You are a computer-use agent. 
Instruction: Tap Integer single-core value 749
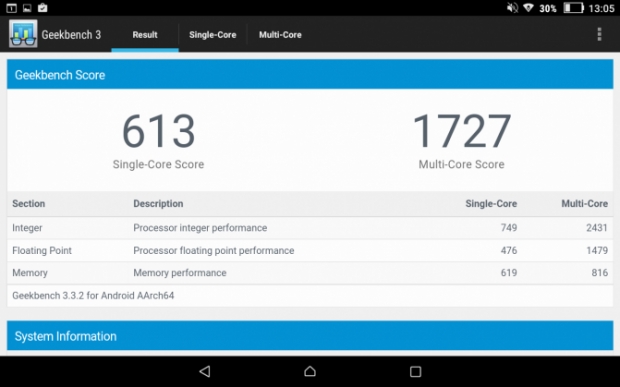pos(509,228)
